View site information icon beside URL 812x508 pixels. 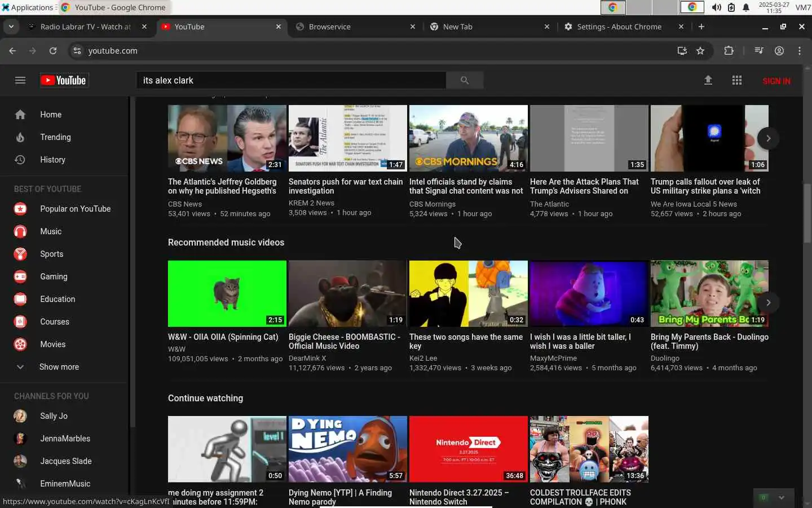[x=78, y=51]
